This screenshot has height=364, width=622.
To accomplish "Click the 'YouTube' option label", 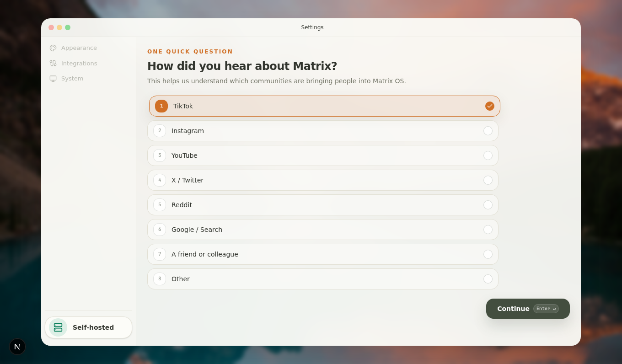I will pyautogui.click(x=184, y=155).
